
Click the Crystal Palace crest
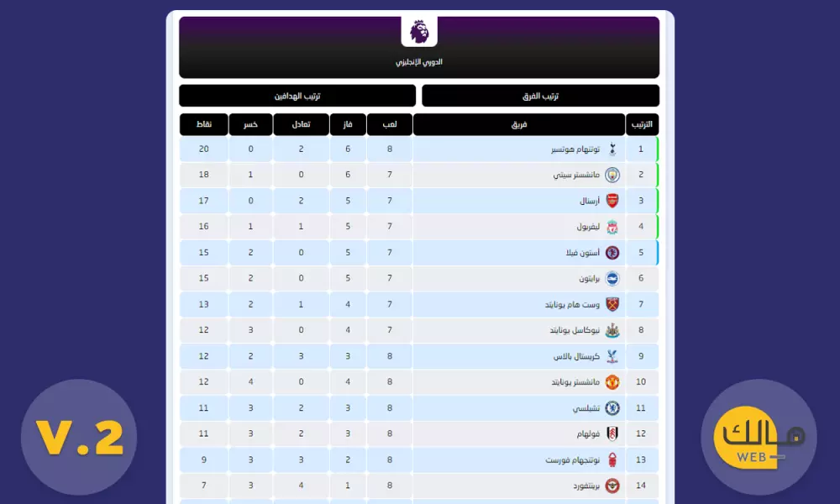(x=612, y=356)
